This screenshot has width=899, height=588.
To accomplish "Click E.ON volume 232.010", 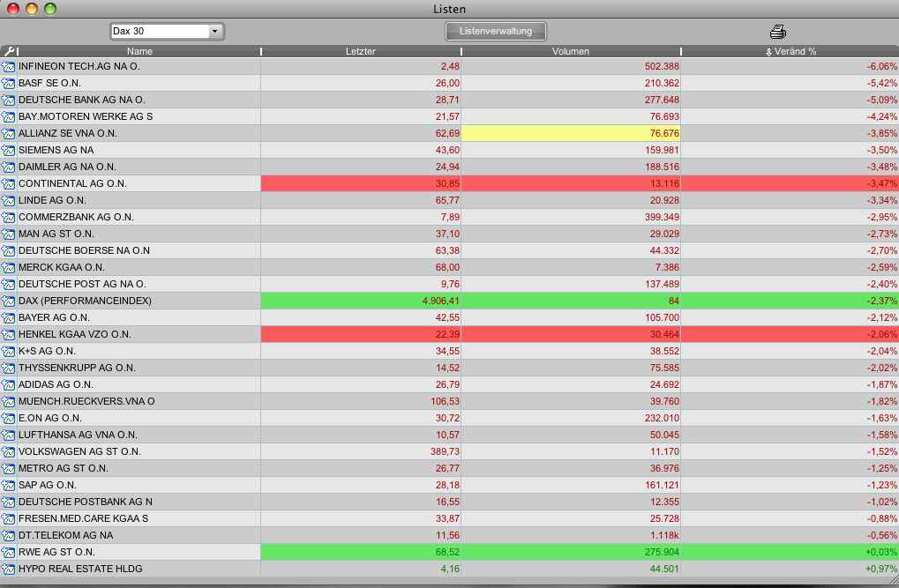I will pyautogui.click(x=662, y=419).
